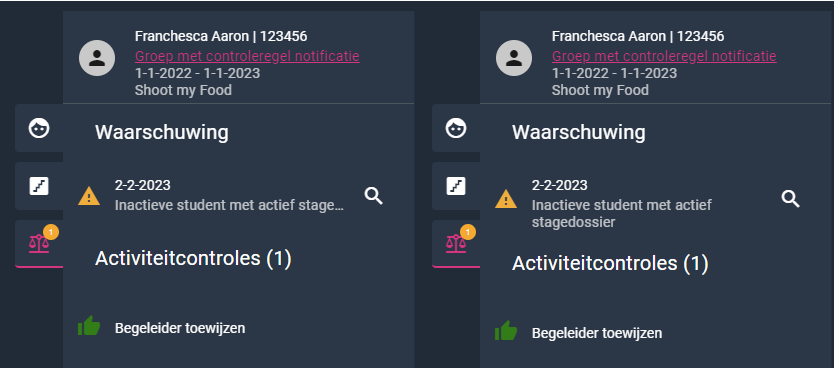Viewport: 835px width, 371px height.
Task: Click the user avatar in the left panel
Action: pos(97,57)
